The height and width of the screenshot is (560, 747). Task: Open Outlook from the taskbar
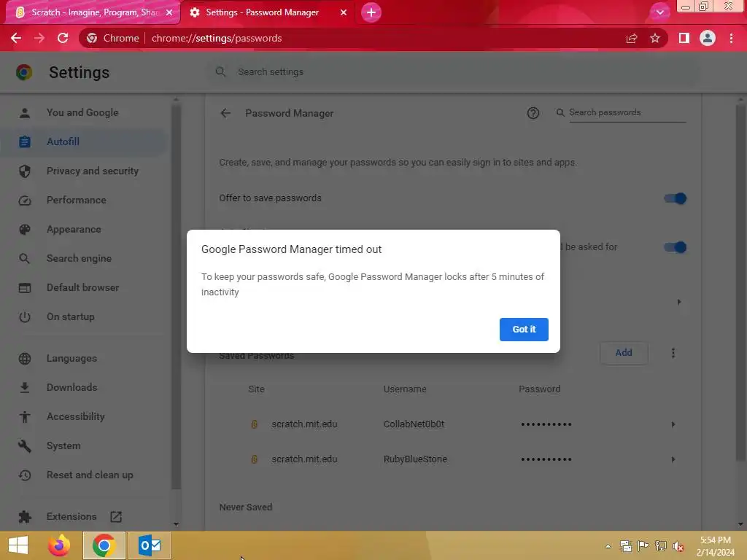pos(150,545)
